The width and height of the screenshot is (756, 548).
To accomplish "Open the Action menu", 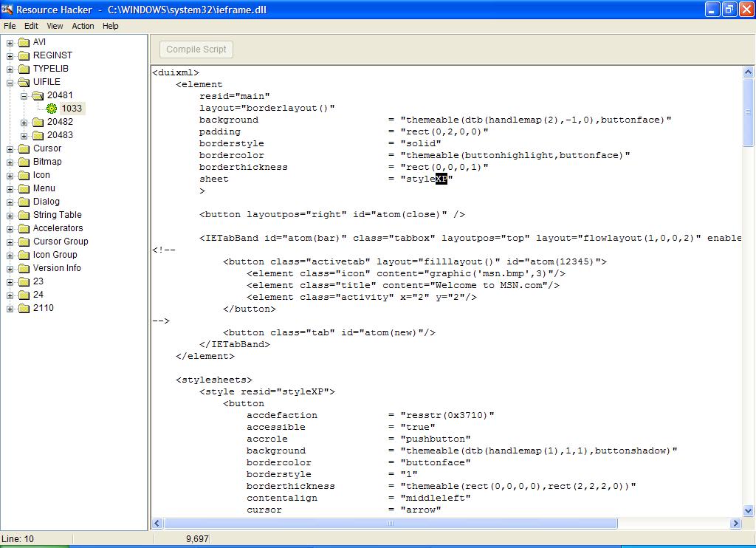I will [83, 26].
